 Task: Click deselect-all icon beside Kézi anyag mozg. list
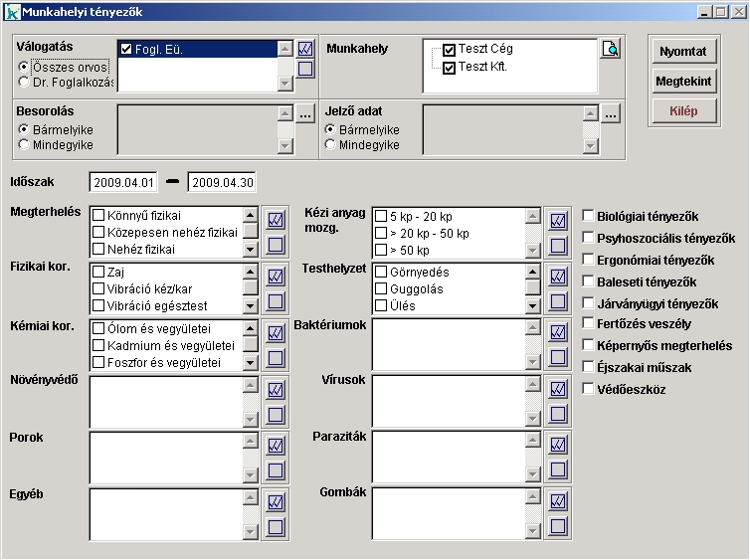558,245
